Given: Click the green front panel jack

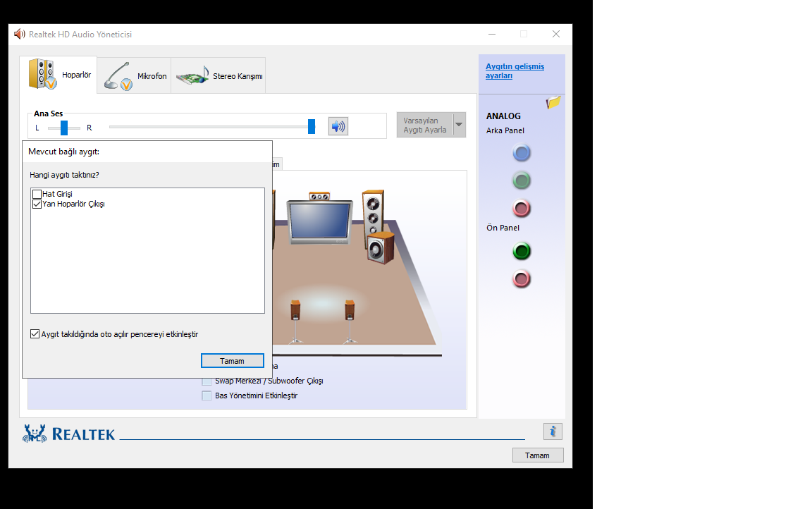Looking at the screenshot, I should tap(522, 251).
